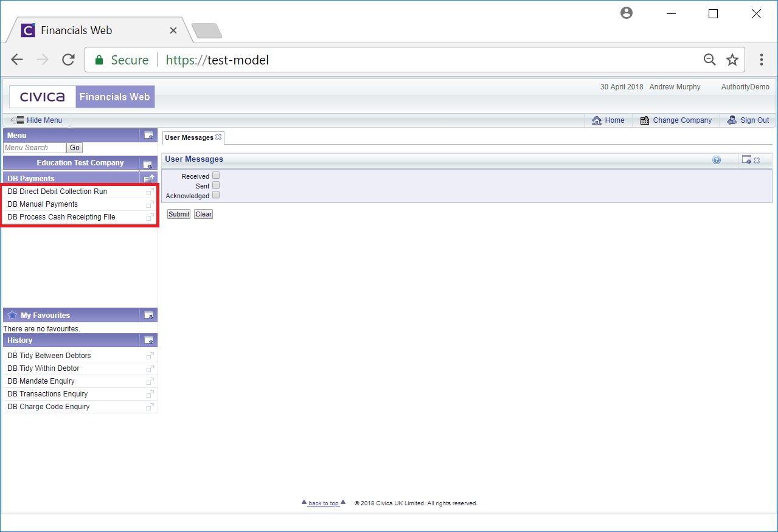Go up a level via the DB Payments folder icon

[148, 179]
